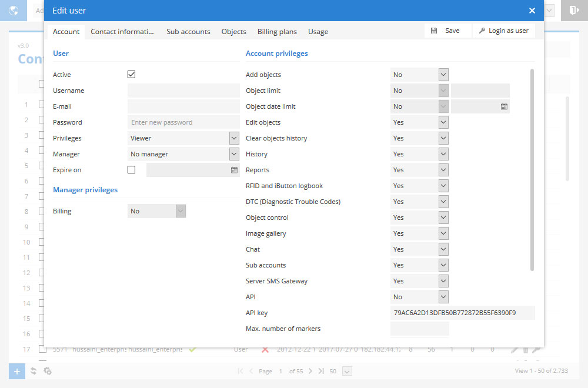Enable the Expire on checkbox

[131, 170]
